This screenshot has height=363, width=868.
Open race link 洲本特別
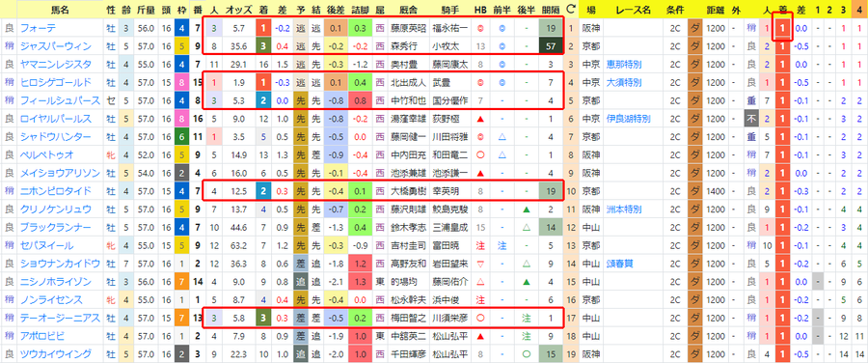[x=624, y=209]
